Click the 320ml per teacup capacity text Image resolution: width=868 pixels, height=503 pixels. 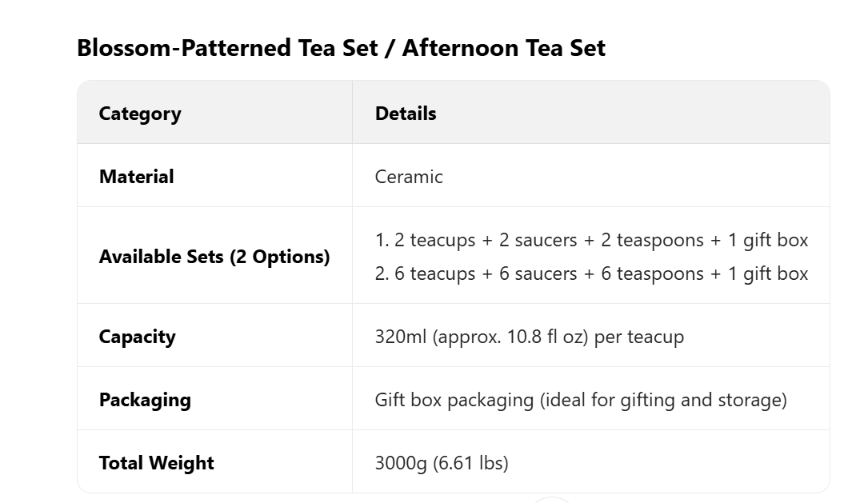tap(529, 337)
